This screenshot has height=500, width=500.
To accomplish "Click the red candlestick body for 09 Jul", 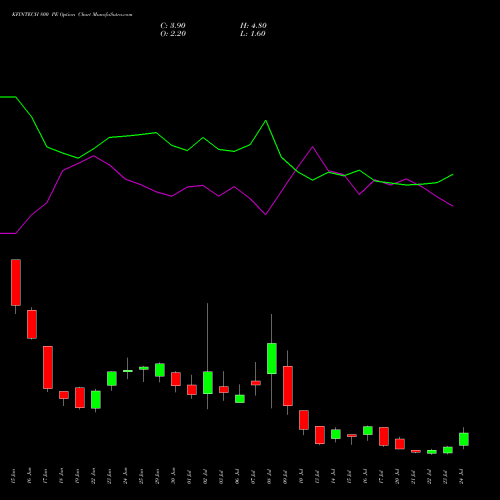I will (x=288, y=386).
